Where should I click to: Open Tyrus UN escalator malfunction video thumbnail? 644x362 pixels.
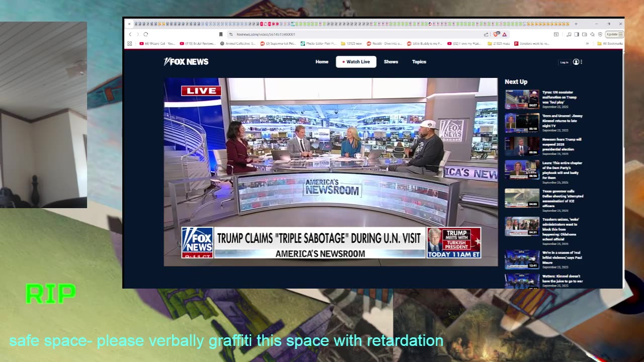coord(522,99)
